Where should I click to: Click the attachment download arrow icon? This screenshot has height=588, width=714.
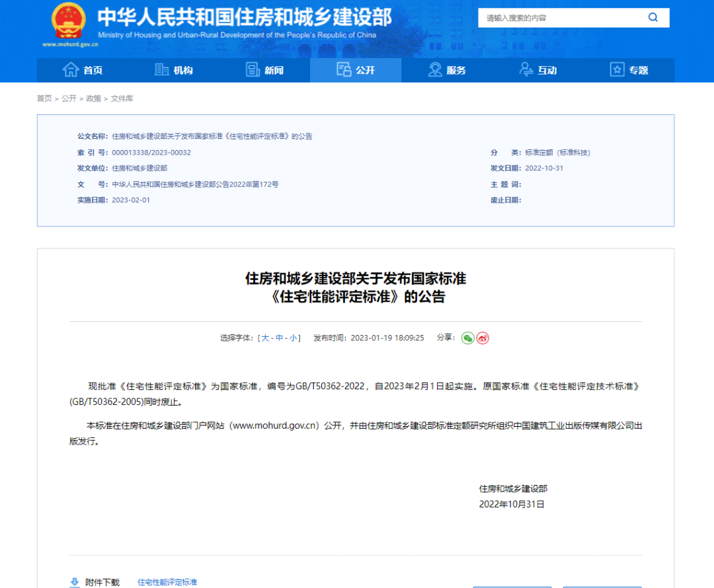coord(75,582)
